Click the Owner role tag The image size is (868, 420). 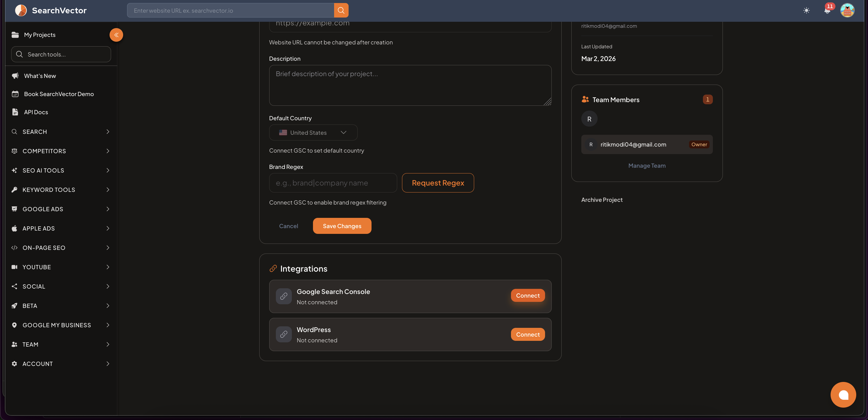[x=699, y=144]
